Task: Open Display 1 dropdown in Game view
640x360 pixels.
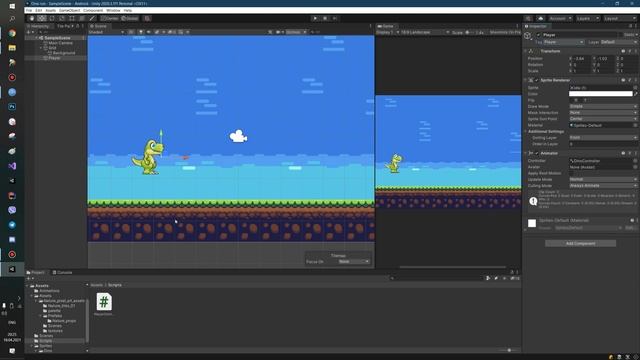Action: click(x=388, y=32)
